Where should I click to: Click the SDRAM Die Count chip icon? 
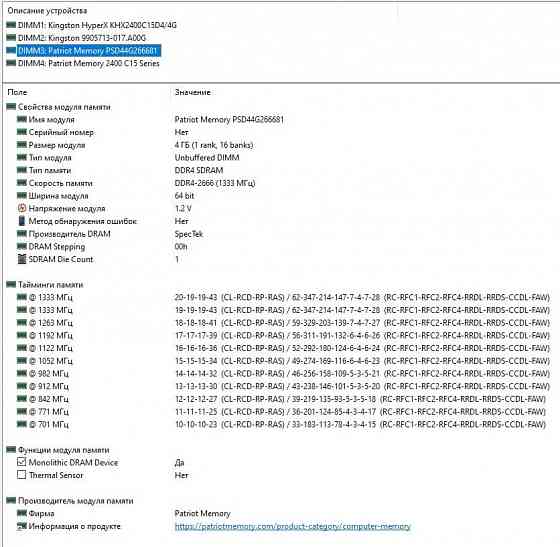[x=22, y=259]
